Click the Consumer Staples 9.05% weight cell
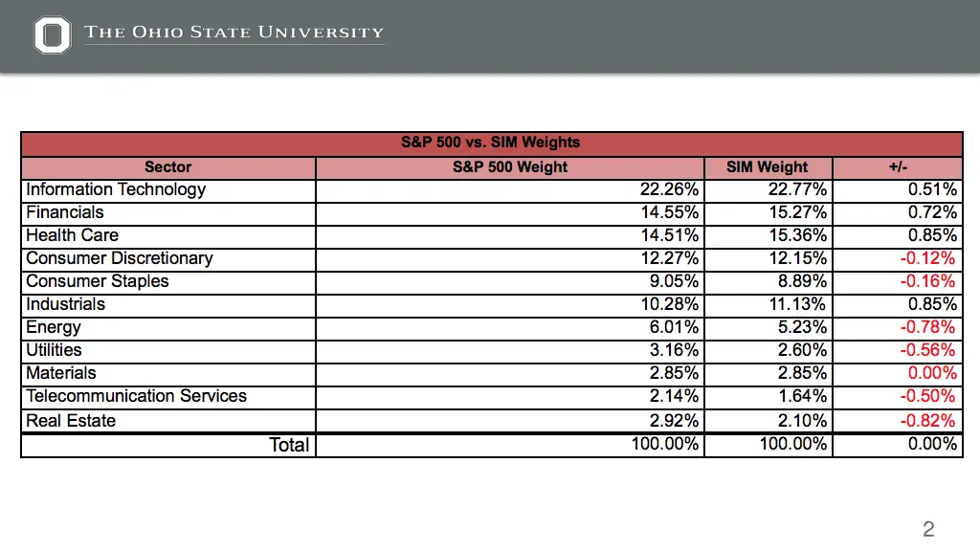The image size is (980, 551). pyautogui.click(x=510, y=282)
